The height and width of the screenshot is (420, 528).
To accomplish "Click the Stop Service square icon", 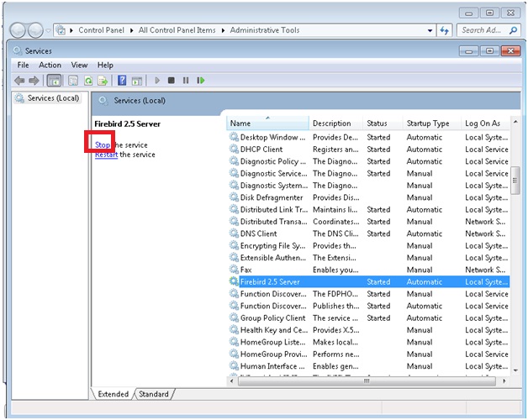I will (x=171, y=81).
